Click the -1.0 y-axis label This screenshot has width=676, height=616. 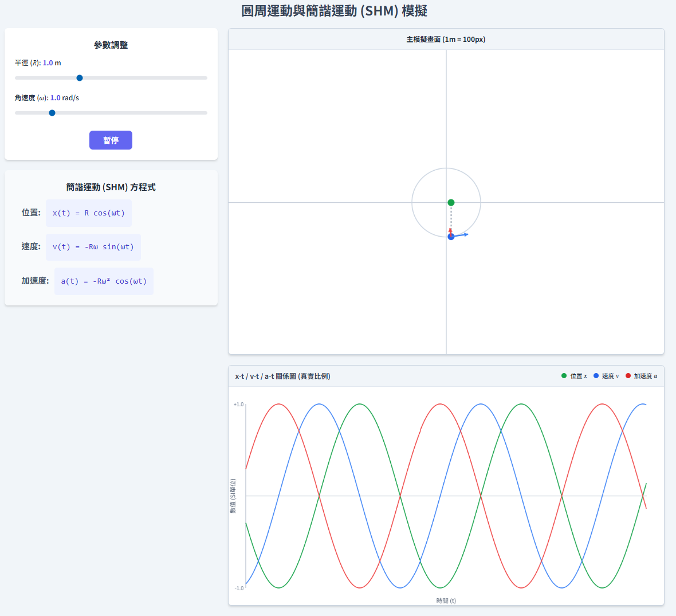(239, 588)
